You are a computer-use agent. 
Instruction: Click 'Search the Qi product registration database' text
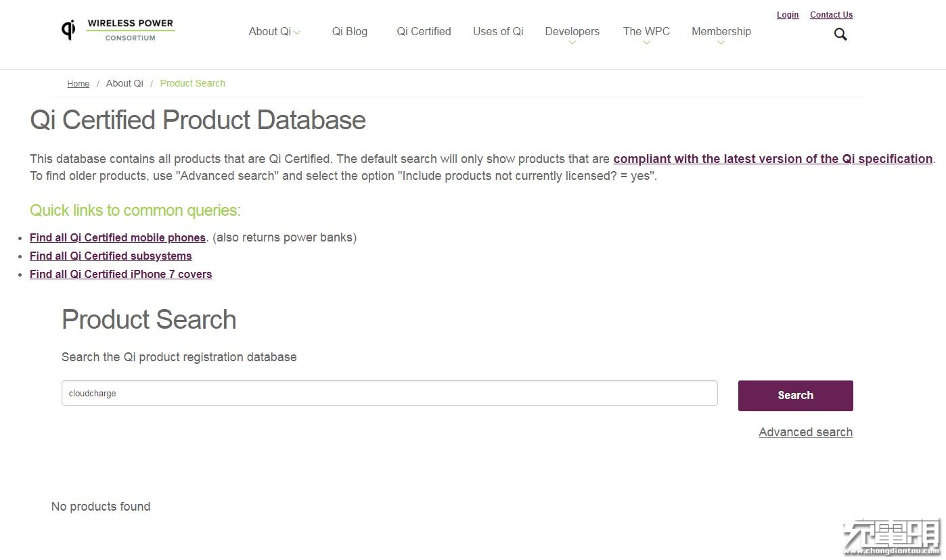point(179,357)
